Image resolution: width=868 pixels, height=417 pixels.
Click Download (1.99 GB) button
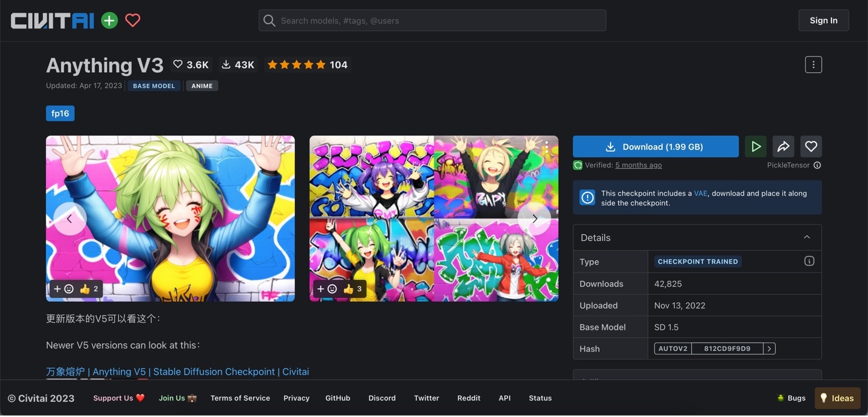point(656,147)
